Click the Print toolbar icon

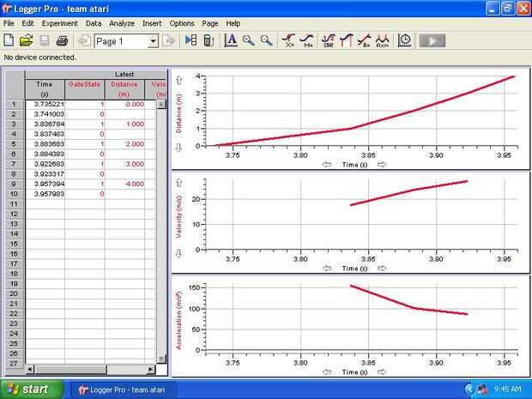pyautogui.click(x=62, y=40)
